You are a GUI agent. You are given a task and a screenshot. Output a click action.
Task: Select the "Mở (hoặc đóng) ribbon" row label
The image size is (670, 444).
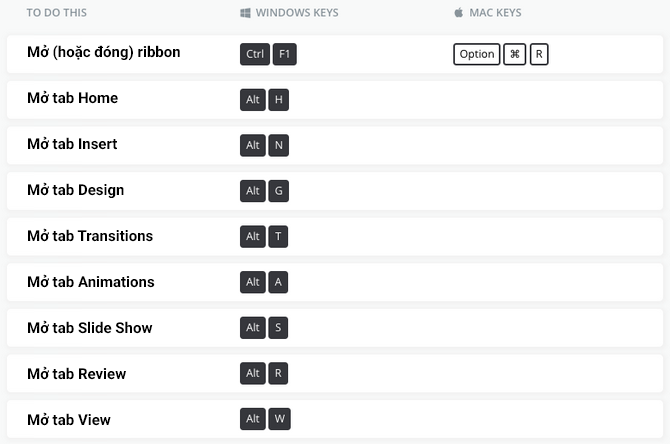[104, 52]
